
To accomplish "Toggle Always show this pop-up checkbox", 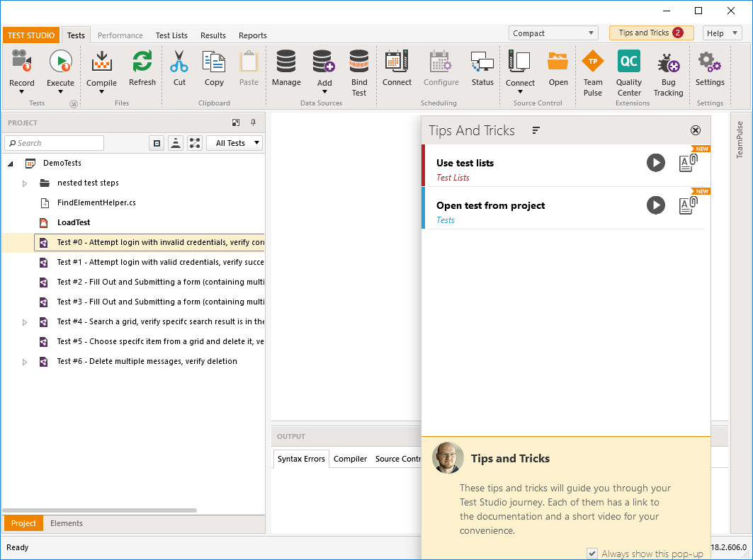I will pos(592,553).
